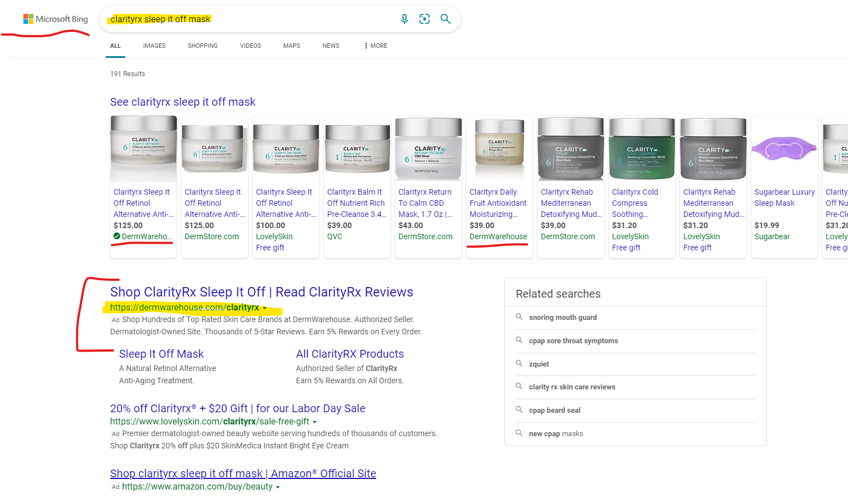Click the green verified checkmark by DermWarehouse
Viewport: 848px width, 504px height.
point(117,236)
